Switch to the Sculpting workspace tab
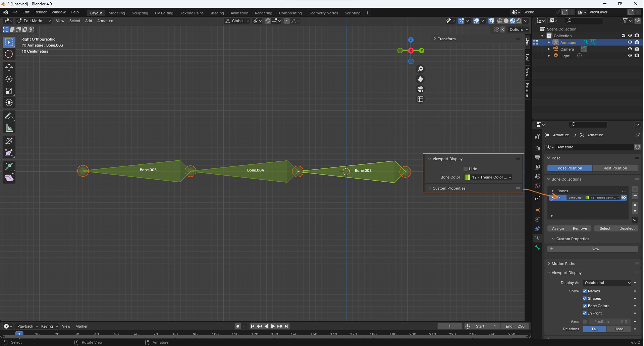This screenshot has height=346, width=644. click(140, 13)
